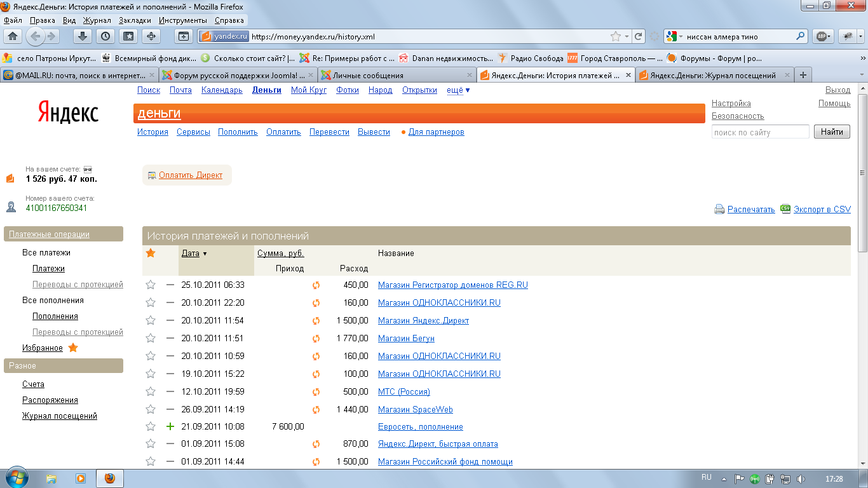Click the printer icon next to Распечатать
The height and width of the screenshot is (488, 868).
[719, 209]
